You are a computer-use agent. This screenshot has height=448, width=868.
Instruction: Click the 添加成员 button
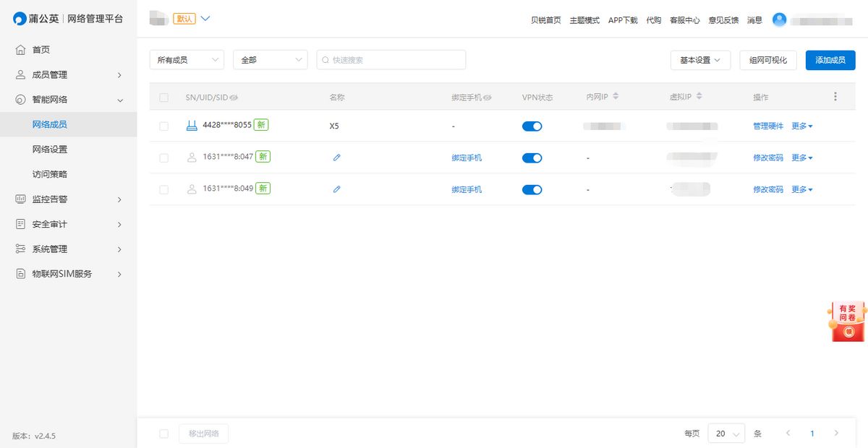[x=830, y=60]
